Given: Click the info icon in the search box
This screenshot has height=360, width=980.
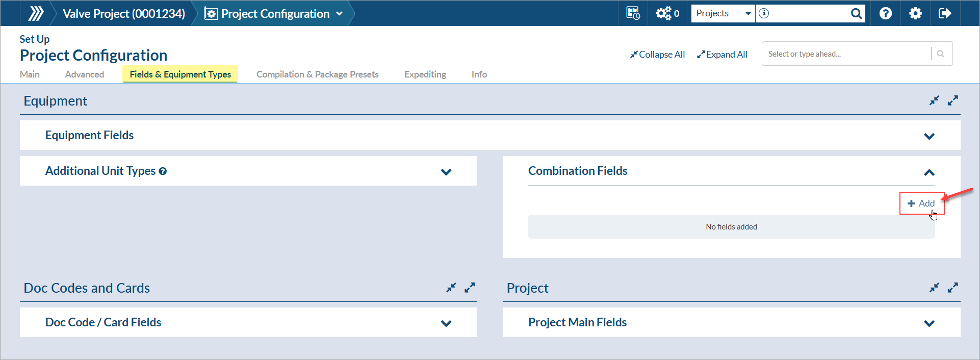Looking at the screenshot, I should [764, 13].
